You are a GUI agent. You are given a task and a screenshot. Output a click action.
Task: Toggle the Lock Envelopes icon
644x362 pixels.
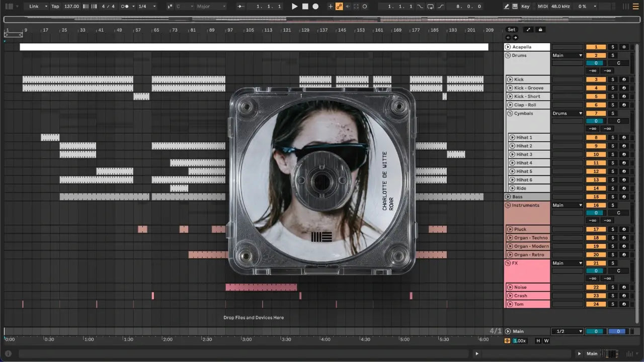point(540,30)
